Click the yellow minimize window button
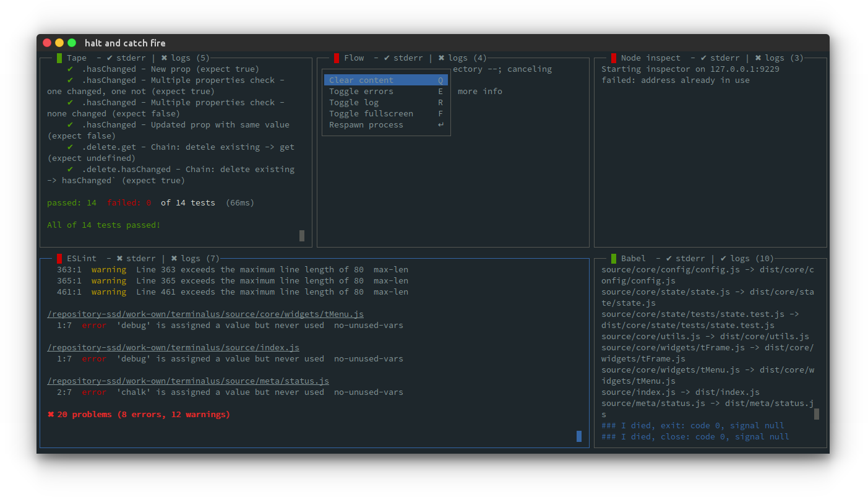 pyautogui.click(x=59, y=43)
